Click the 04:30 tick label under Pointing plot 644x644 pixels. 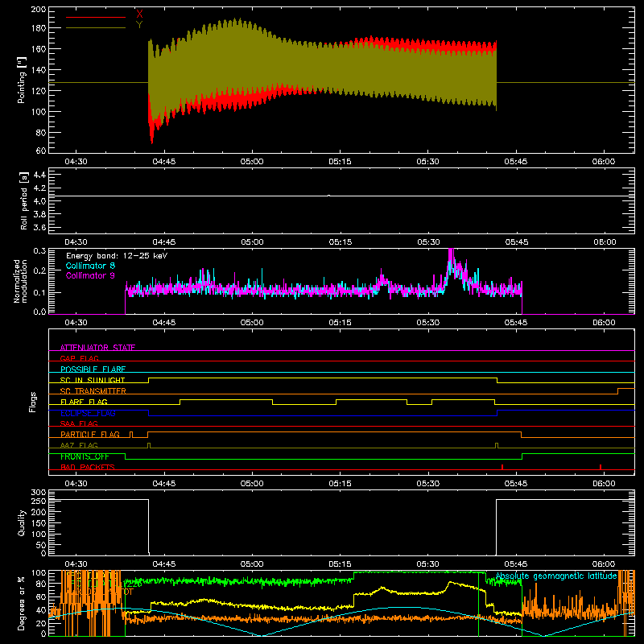tap(76, 162)
